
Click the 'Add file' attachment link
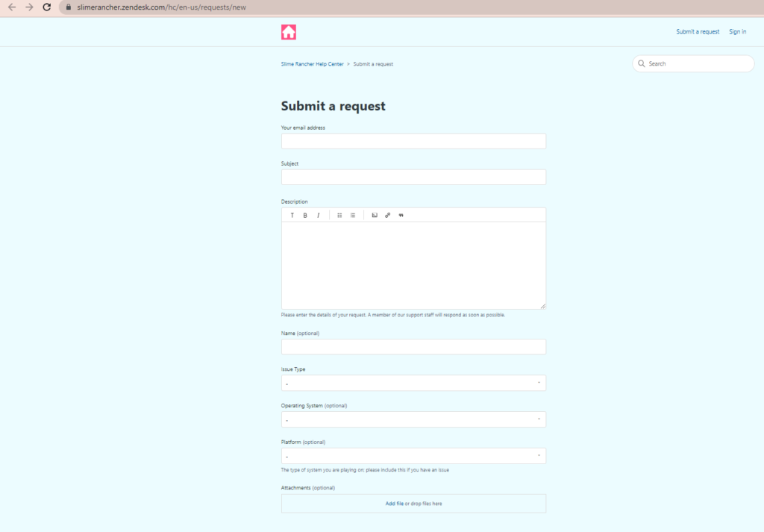pos(394,504)
